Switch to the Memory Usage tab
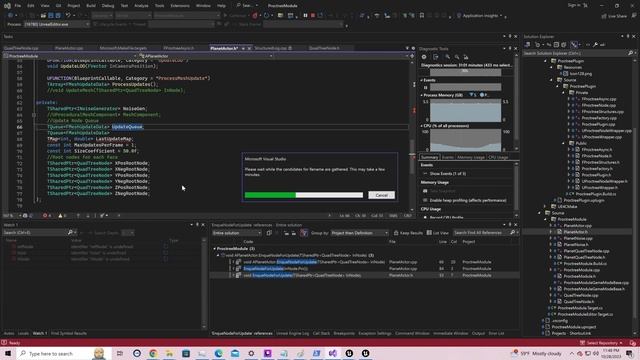The width and height of the screenshot is (640, 360). (x=471, y=157)
